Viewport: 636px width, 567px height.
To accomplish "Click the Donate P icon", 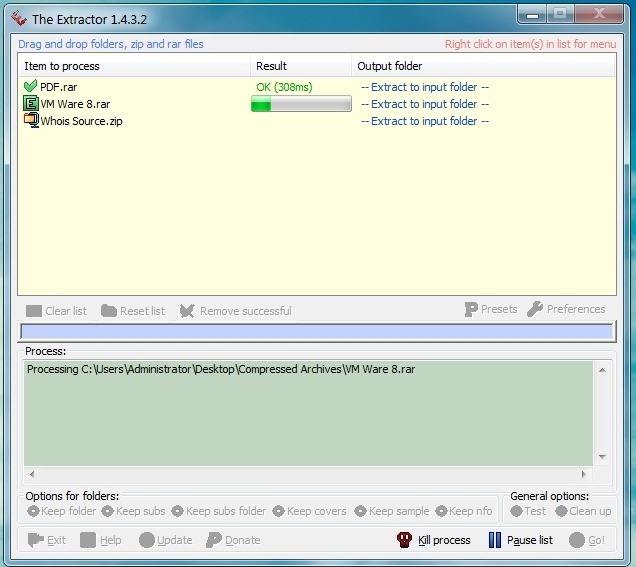I will click(213, 540).
